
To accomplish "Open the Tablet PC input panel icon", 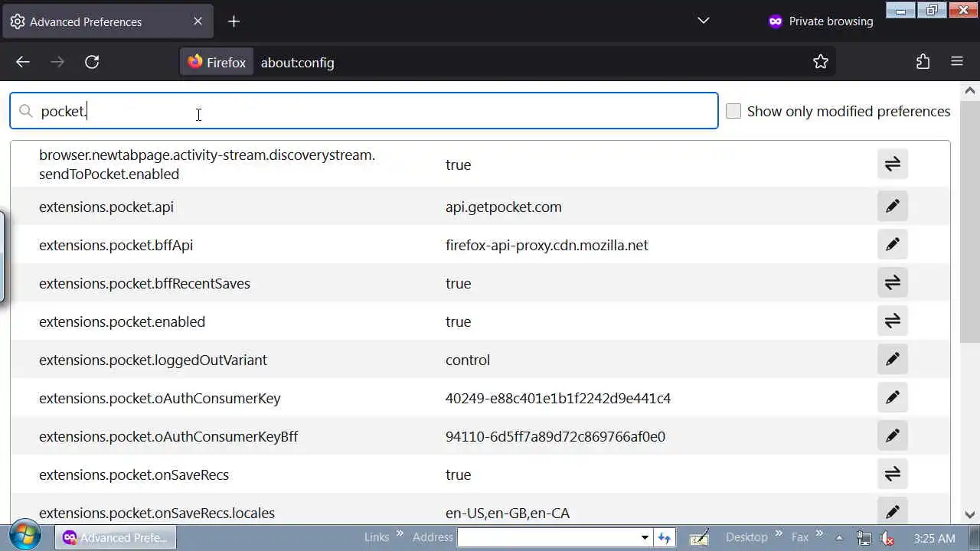I will pyautogui.click(x=699, y=537).
